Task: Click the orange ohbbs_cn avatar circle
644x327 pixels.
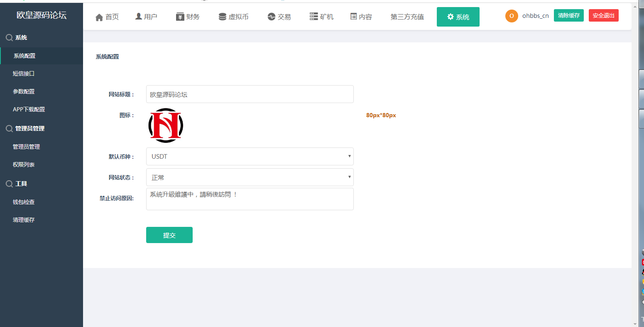Action: [512, 16]
